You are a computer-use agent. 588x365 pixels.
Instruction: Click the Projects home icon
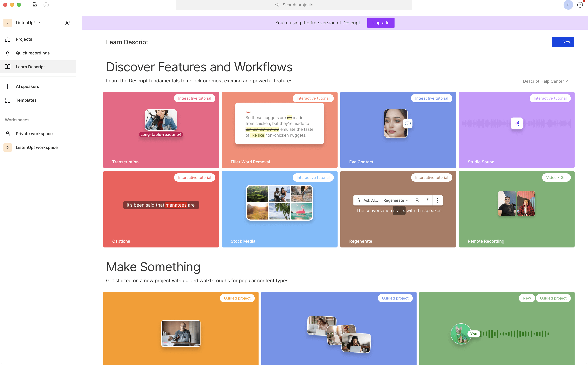click(x=8, y=39)
